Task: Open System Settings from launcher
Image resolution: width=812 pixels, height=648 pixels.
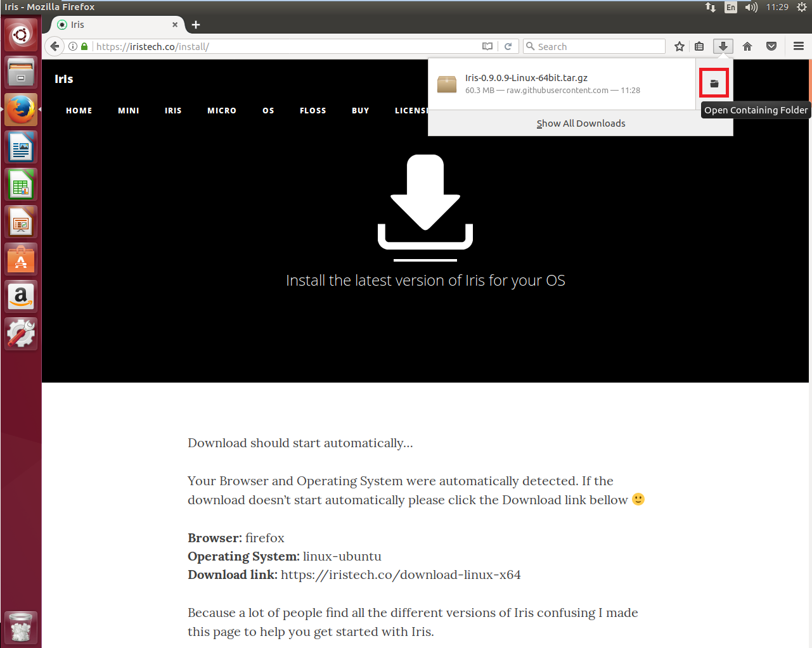Action: point(21,334)
